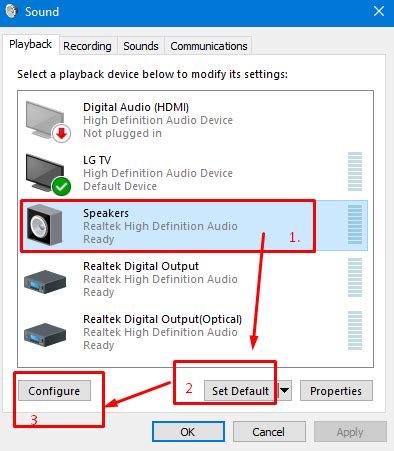This screenshot has width=394, height=451.
Task: Click the Cancel button
Action: [269, 432]
